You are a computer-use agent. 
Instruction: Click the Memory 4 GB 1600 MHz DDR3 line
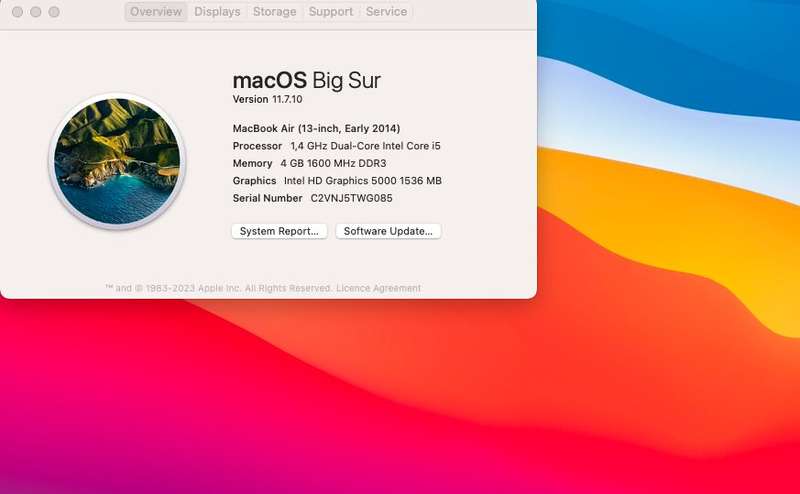[309, 163]
